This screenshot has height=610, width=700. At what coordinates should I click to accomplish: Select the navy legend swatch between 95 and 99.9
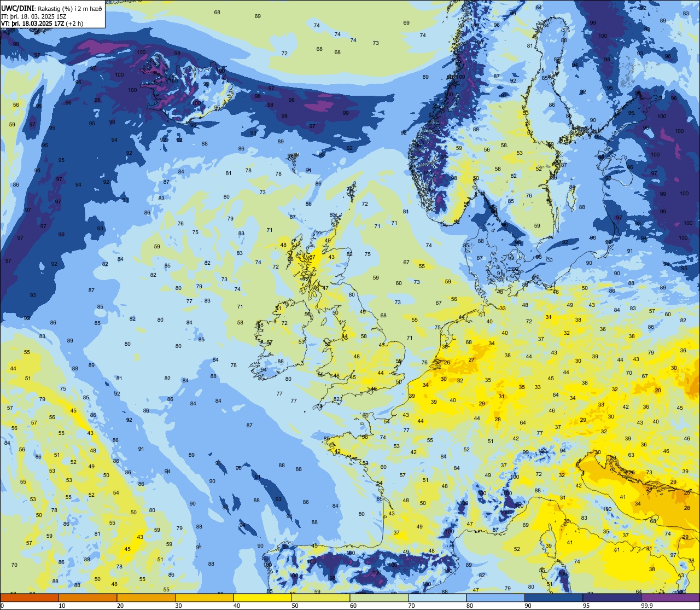point(612,597)
